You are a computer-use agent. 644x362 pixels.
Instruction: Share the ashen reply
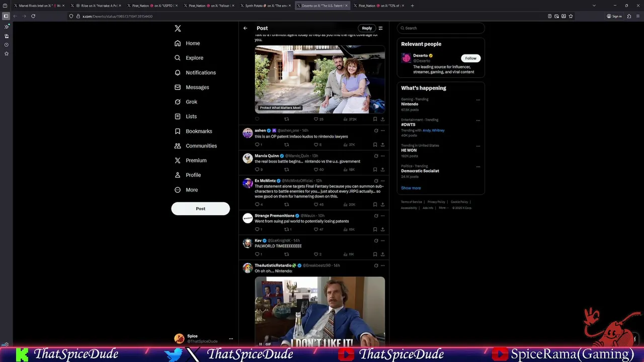(x=382, y=145)
